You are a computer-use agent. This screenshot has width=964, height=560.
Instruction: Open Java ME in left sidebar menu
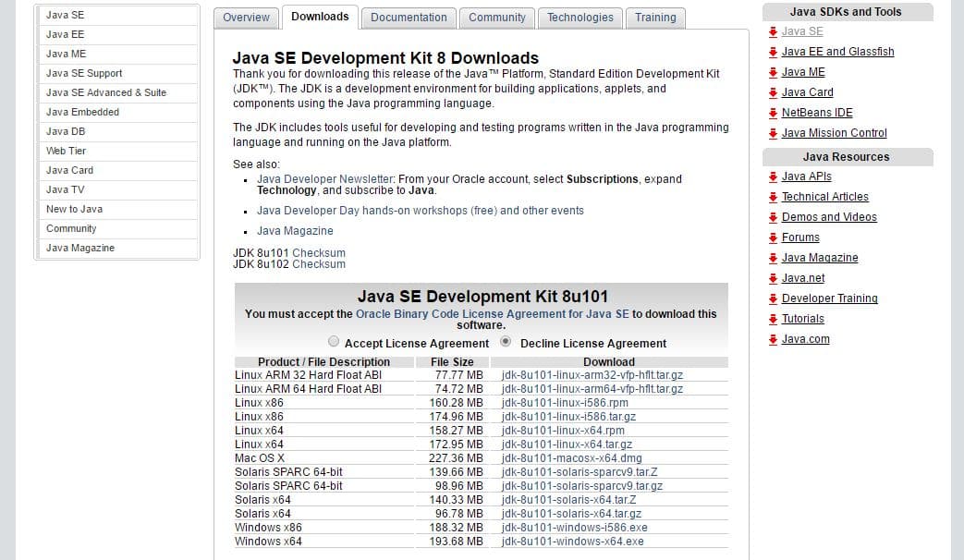(x=117, y=55)
